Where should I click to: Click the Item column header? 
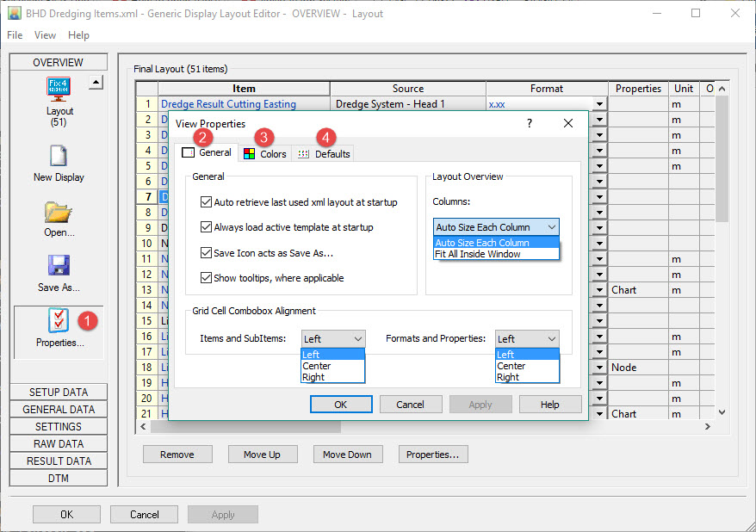(244, 89)
